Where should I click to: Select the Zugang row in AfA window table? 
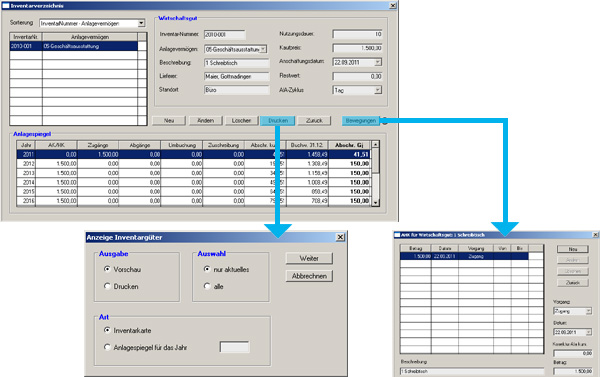(x=464, y=256)
